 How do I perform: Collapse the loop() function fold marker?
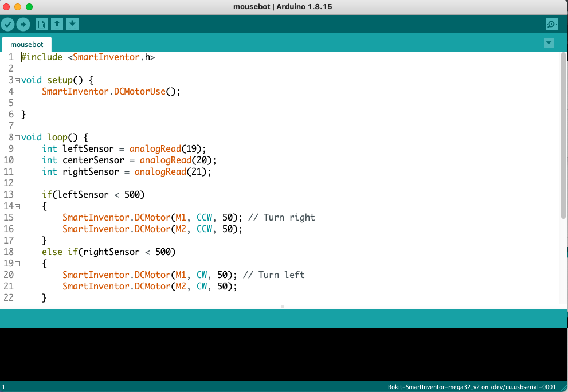(x=18, y=138)
